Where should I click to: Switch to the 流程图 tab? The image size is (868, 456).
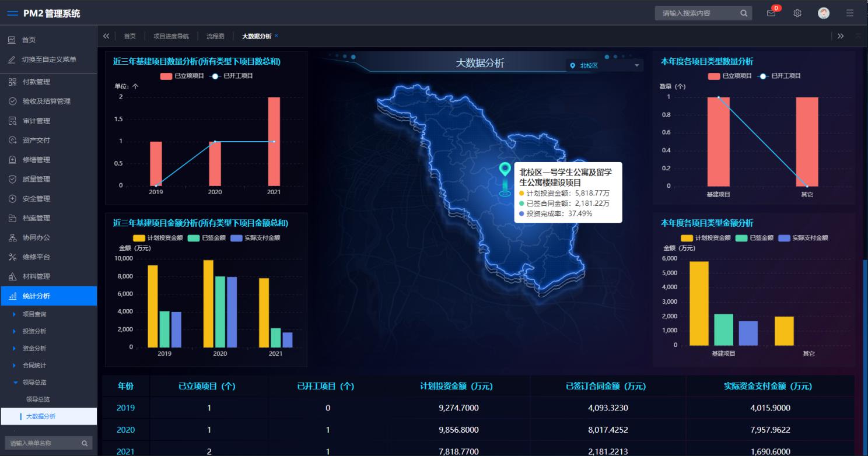coord(215,36)
